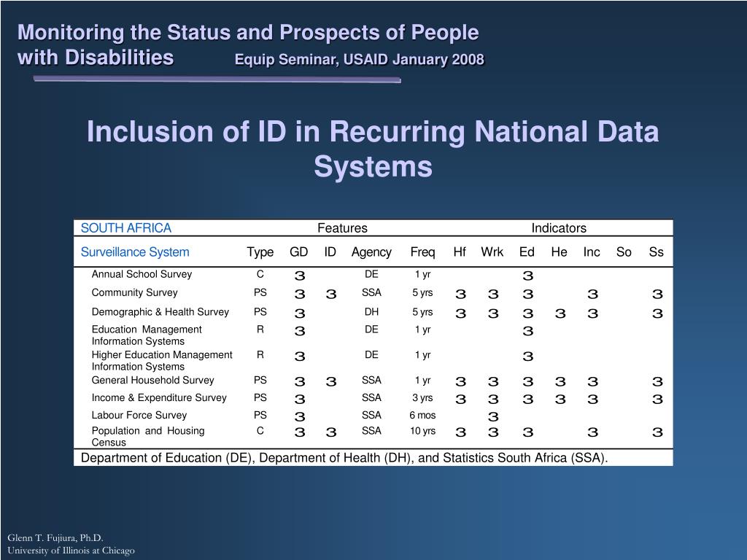Click the '6 mos' frequency cell
The width and height of the screenshot is (747, 560).
422,415
